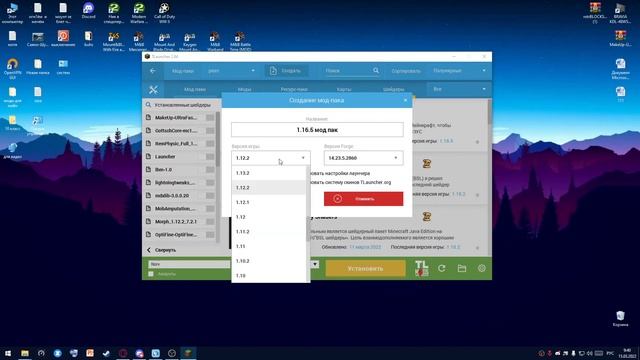Screen dimensions: 640x360
Task: Click magnifier beside installed shaders search
Action: click(x=149, y=105)
